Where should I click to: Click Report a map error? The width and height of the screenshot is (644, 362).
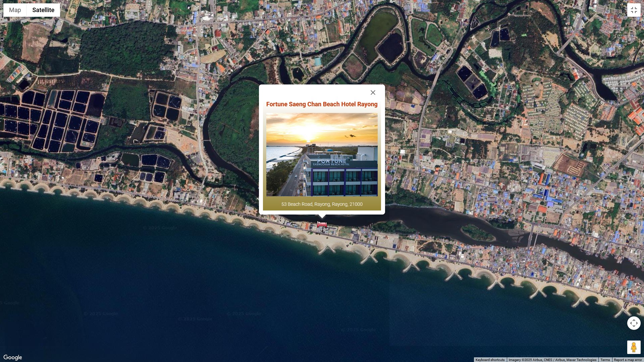[628, 360]
